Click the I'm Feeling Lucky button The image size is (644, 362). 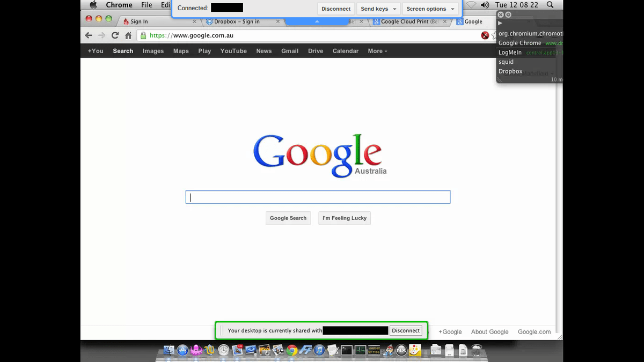(x=344, y=218)
